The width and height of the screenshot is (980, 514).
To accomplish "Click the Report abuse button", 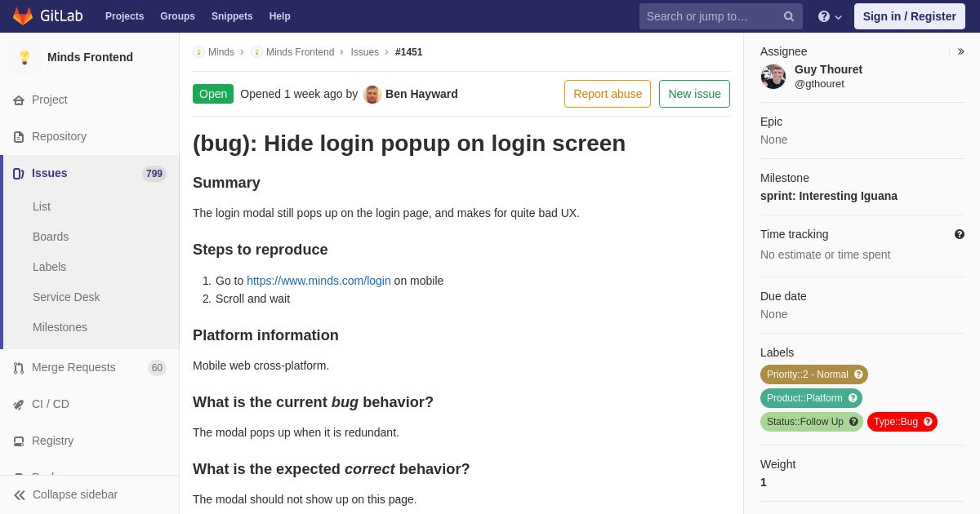I will pyautogui.click(x=608, y=94).
